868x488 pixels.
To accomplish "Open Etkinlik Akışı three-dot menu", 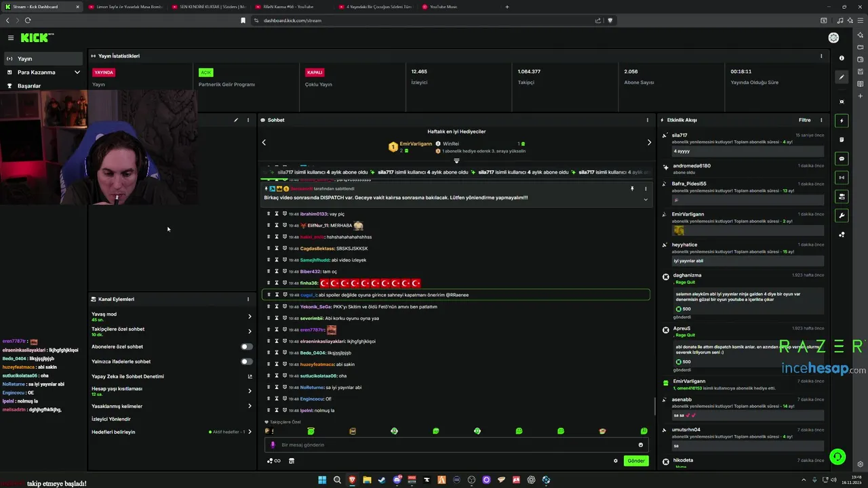I will click(821, 120).
